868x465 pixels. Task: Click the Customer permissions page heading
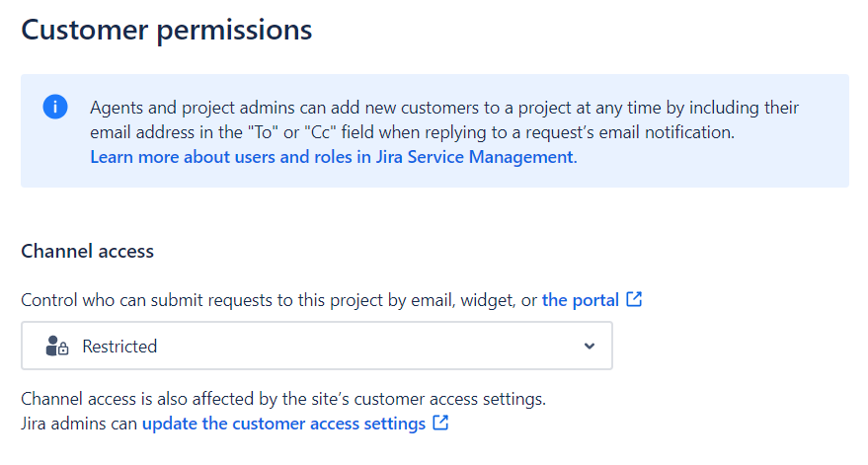point(167,30)
